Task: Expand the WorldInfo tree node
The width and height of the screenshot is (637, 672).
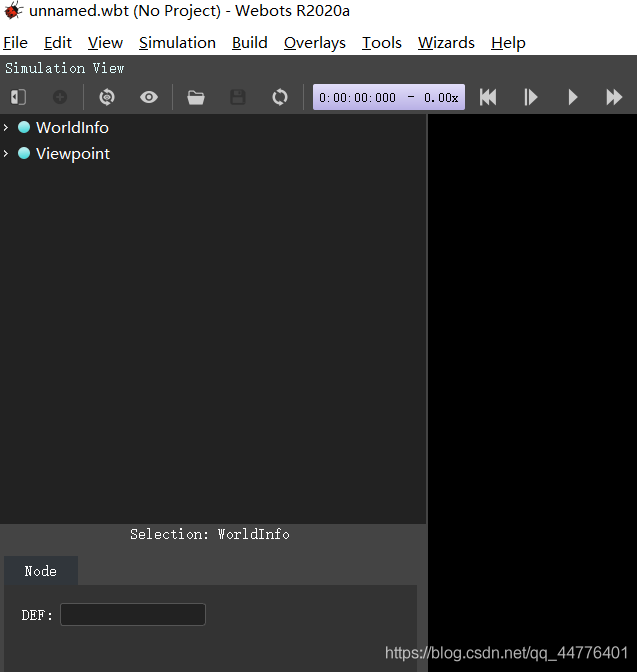Action: tap(6, 127)
